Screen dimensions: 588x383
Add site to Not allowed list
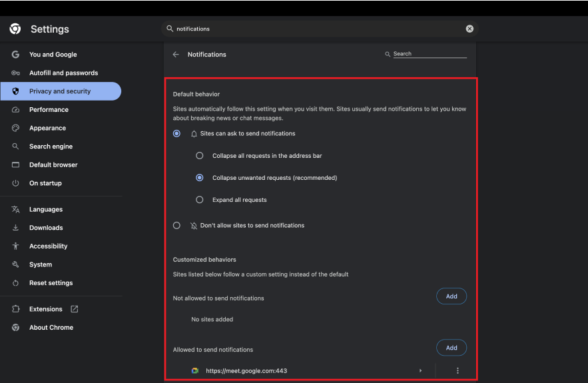[451, 296]
